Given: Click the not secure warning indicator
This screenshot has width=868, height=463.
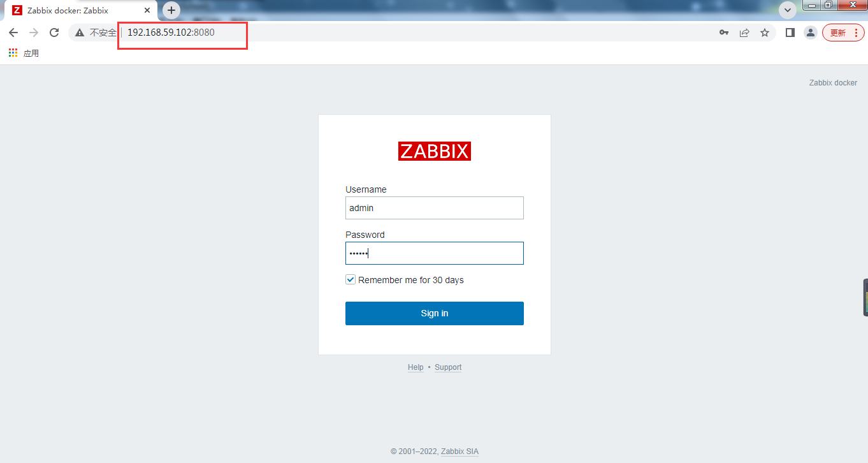Looking at the screenshot, I should click(x=96, y=33).
